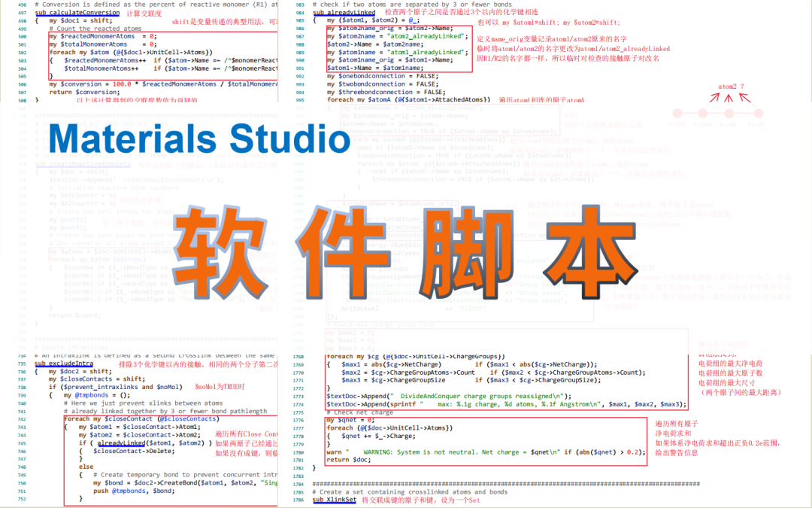Screen dimensions: 812x508
Task: Click the red annotation '电荷组的最大净电荷'
Action: click(x=730, y=364)
